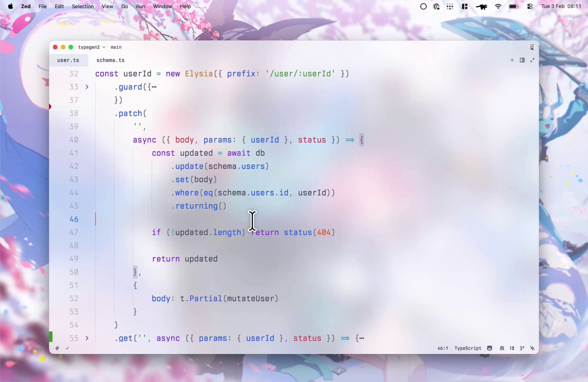Open the Selection menu
This screenshot has height=382, width=588.
83,6
